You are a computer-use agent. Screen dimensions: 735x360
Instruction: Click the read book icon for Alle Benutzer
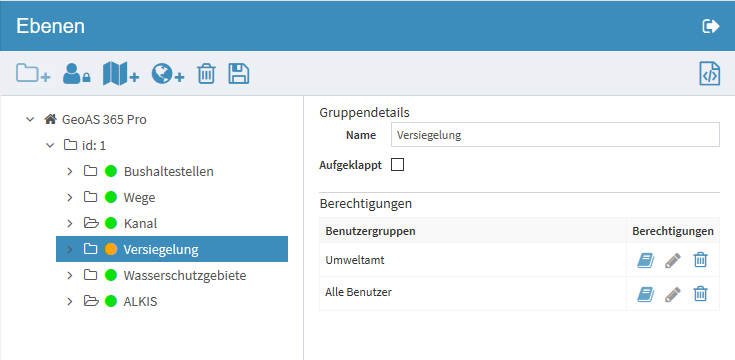click(645, 294)
